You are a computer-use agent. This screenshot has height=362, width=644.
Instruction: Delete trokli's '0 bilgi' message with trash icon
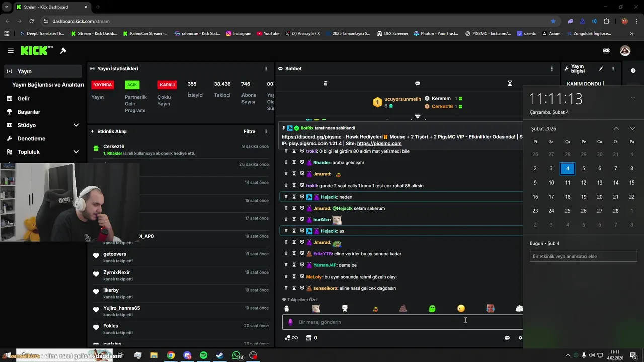(x=286, y=151)
